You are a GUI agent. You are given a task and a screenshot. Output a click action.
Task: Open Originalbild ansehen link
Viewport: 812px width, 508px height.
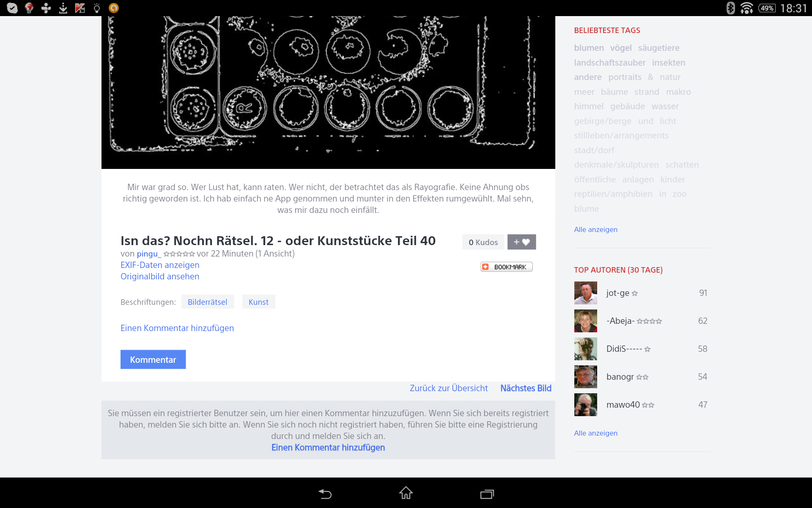coord(159,276)
